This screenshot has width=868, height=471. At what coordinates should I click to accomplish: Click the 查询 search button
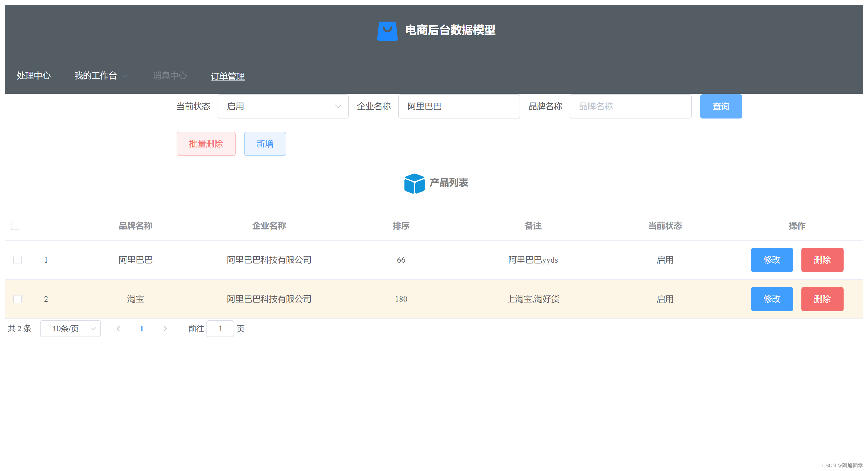[x=720, y=106]
